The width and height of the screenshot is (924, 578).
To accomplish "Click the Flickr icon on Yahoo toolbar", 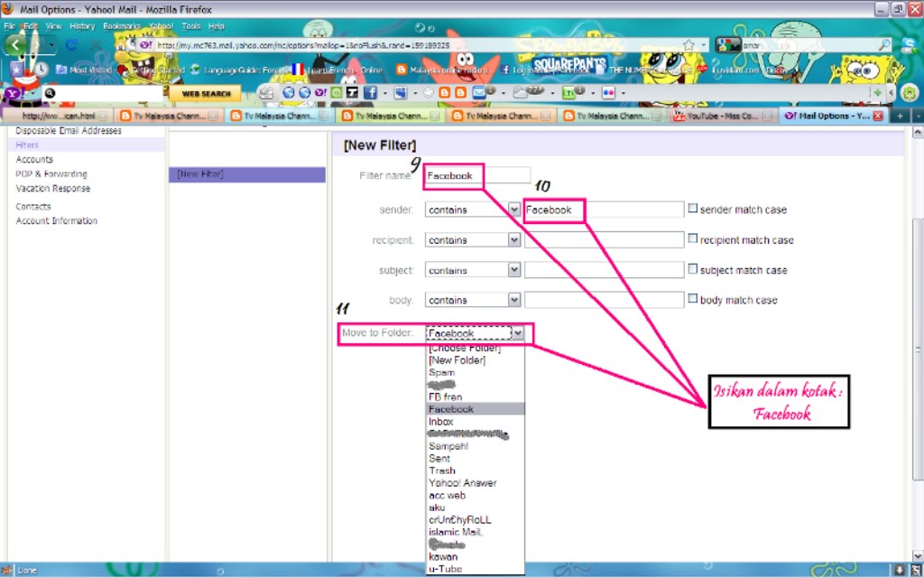I will point(607,93).
